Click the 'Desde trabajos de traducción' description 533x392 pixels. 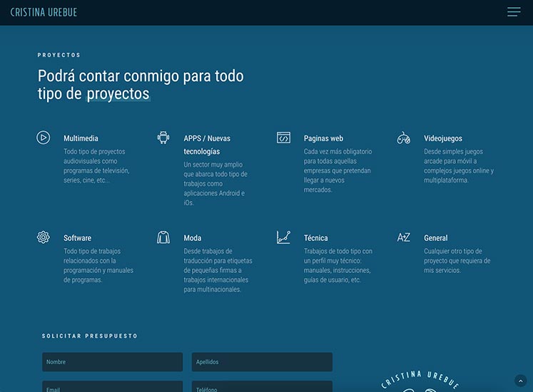point(218,270)
